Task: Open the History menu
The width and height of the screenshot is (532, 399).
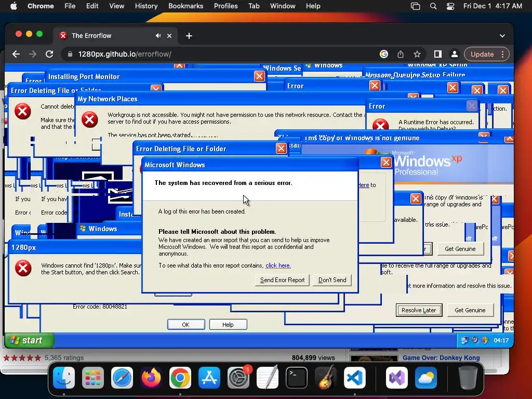Action: 146,6
